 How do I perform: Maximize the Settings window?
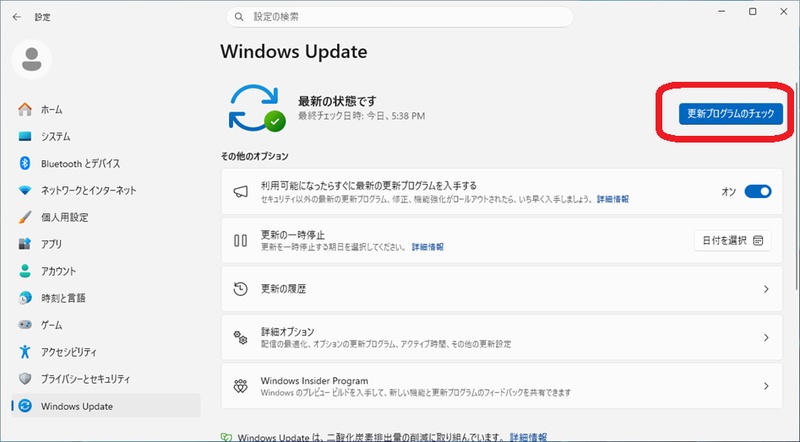[753, 12]
